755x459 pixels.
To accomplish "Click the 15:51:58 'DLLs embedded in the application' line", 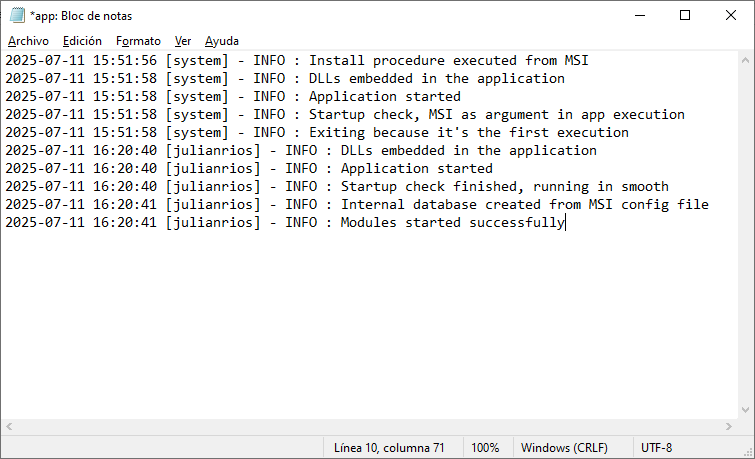I will coord(285,79).
